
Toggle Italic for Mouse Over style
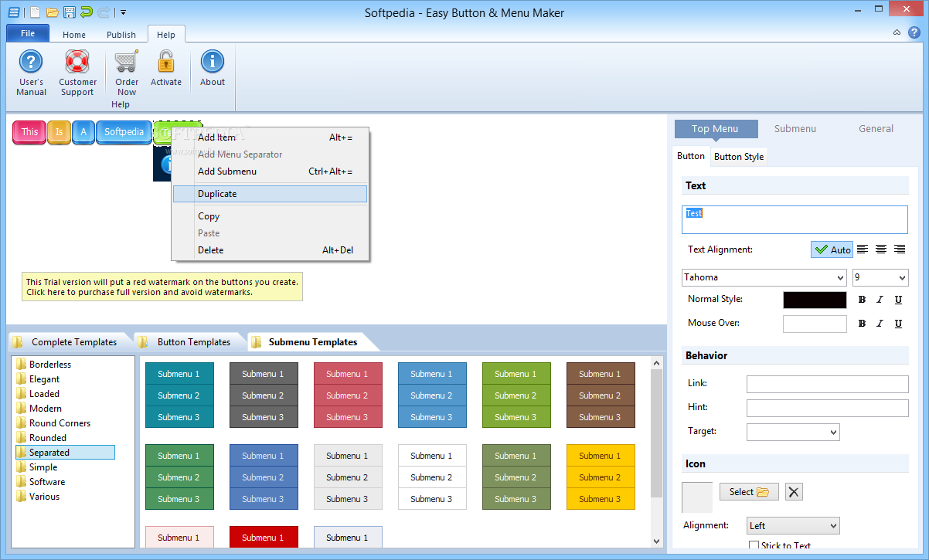tap(880, 324)
